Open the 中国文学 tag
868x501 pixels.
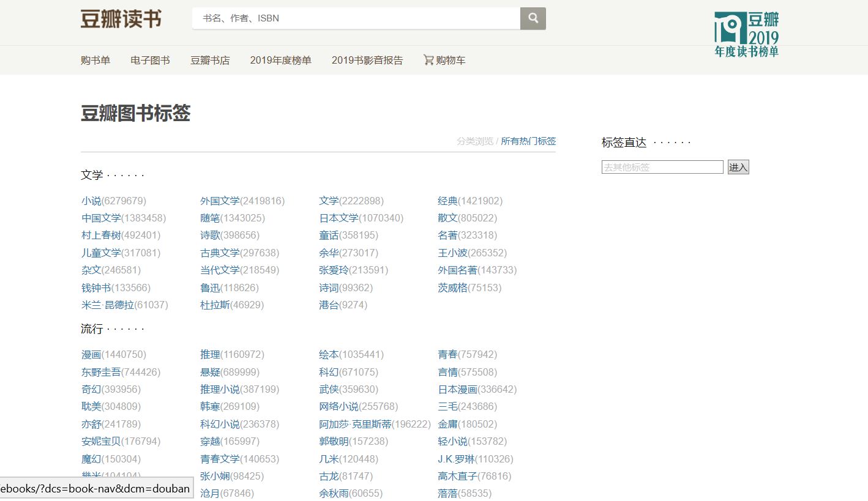[101, 218]
